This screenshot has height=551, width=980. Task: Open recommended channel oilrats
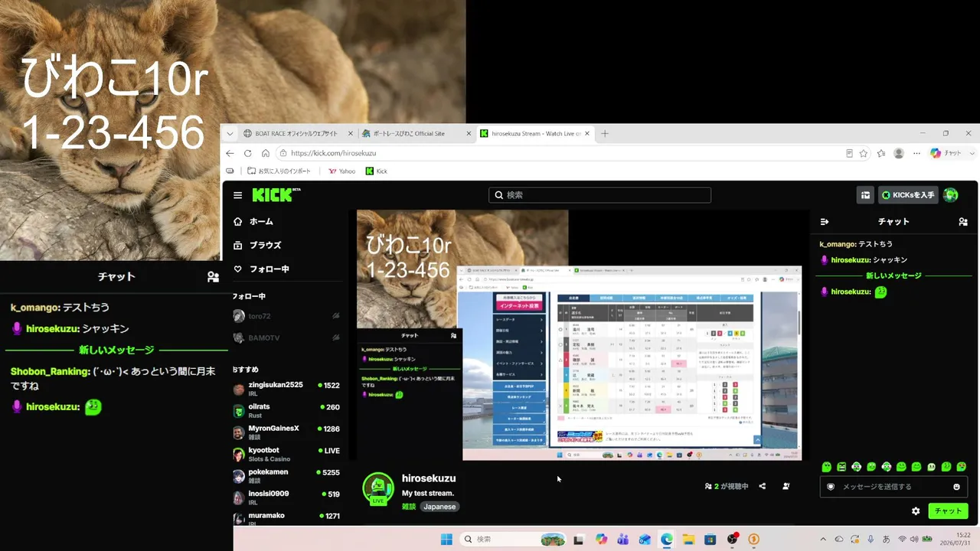click(x=287, y=410)
